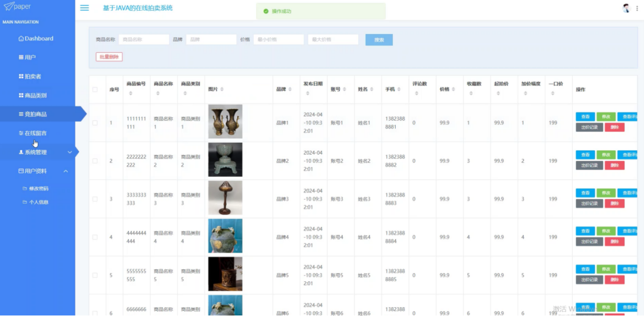Open the blue jar image in row 4

pyautogui.click(x=225, y=236)
